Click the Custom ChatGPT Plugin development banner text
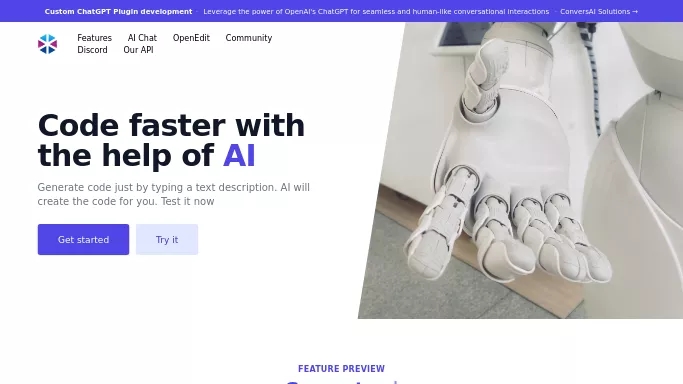The width and height of the screenshot is (683, 384). point(118,11)
